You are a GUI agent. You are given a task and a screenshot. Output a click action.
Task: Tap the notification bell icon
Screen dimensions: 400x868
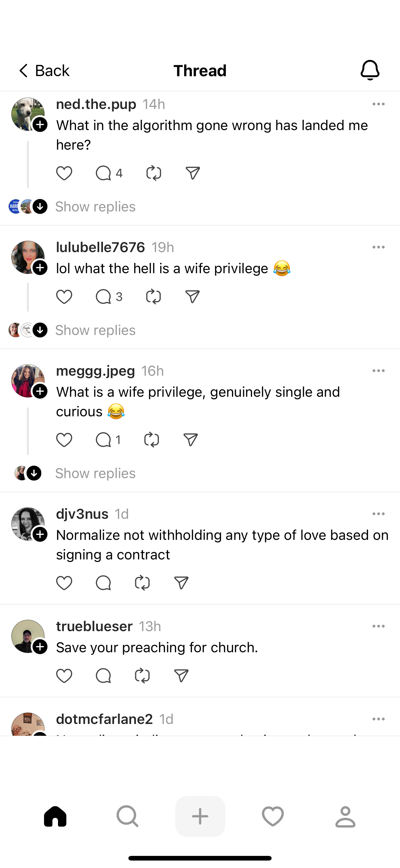(370, 70)
